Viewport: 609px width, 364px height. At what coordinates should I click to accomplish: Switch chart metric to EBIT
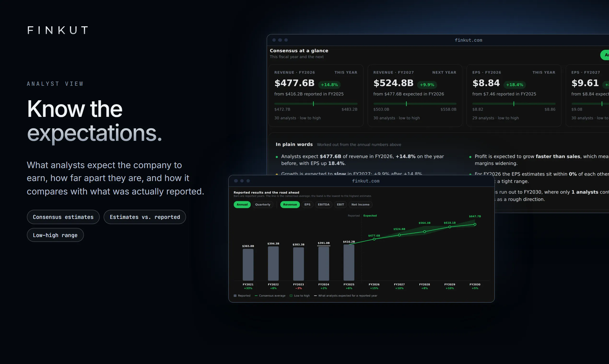[x=340, y=205]
